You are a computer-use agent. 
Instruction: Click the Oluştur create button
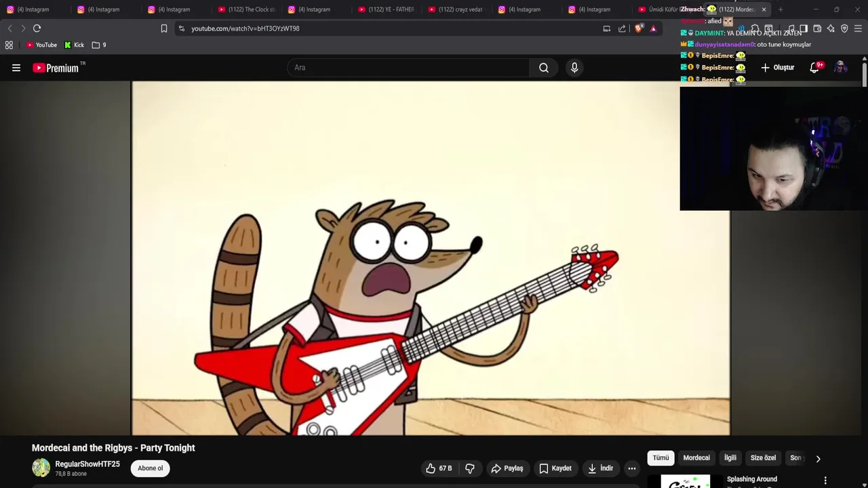[778, 68]
